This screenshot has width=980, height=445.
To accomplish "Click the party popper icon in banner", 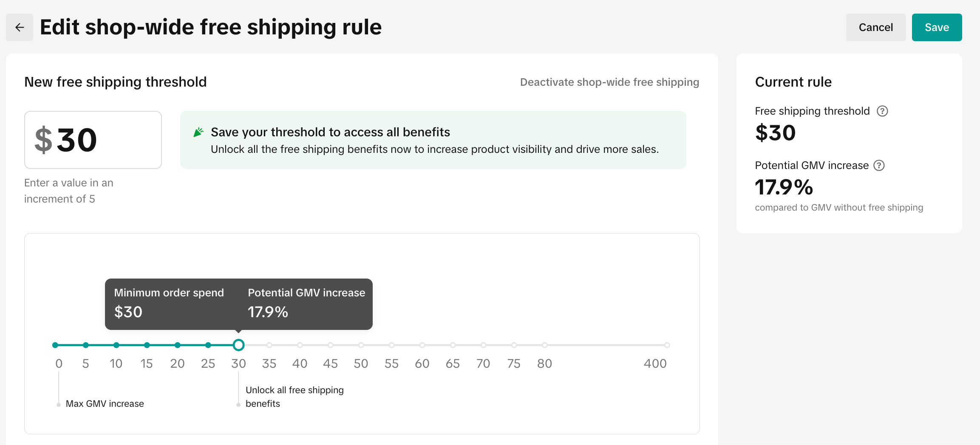I will pyautogui.click(x=198, y=132).
